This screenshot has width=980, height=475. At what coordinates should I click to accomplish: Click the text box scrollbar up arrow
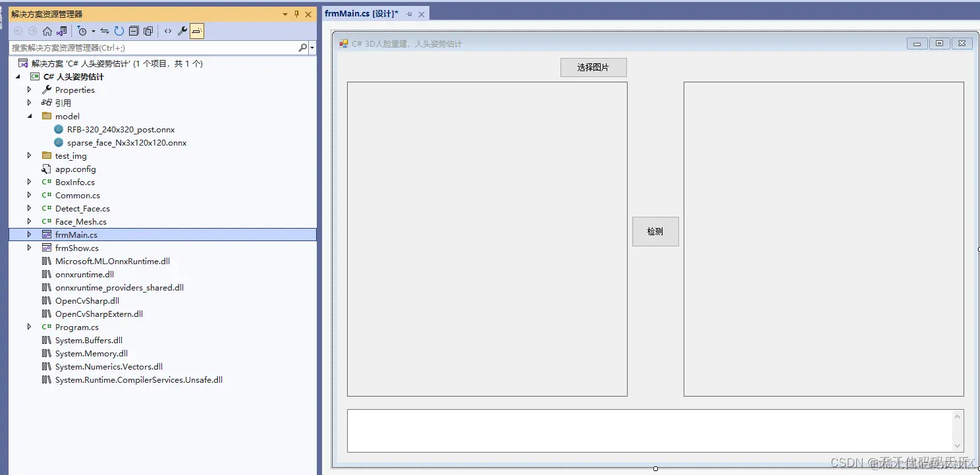click(x=958, y=416)
